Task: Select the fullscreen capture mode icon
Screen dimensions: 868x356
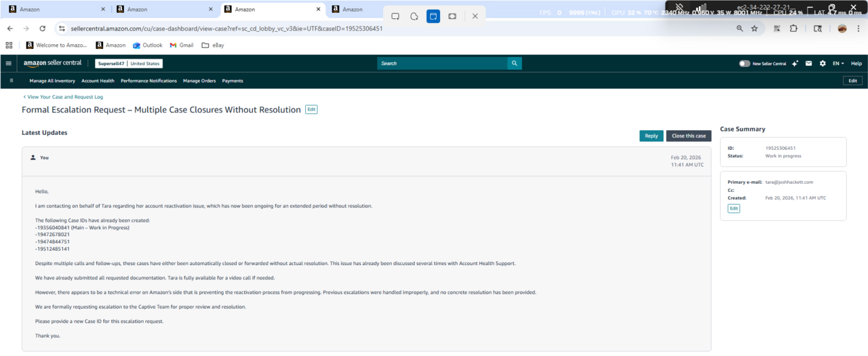Action: point(452,16)
